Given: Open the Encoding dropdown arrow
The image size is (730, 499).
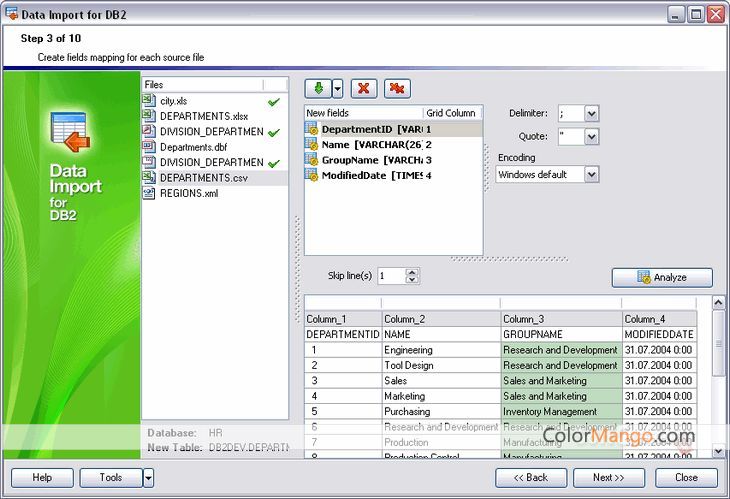Looking at the screenshot, I should [x=591, y=175].
